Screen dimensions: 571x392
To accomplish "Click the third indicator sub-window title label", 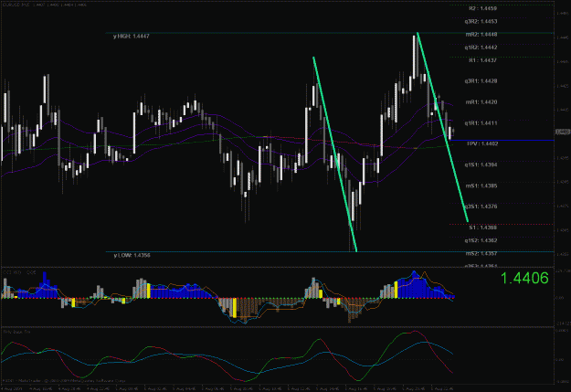I will point(16,332).
